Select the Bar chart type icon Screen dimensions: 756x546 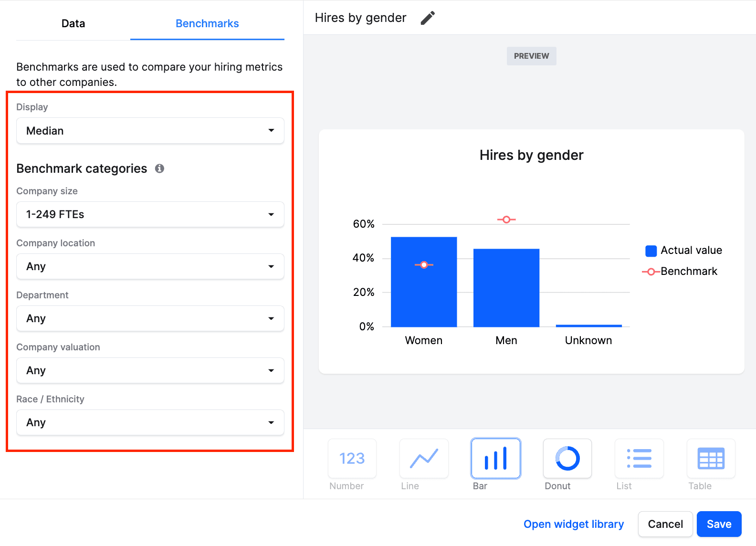(x=495, y=459)
